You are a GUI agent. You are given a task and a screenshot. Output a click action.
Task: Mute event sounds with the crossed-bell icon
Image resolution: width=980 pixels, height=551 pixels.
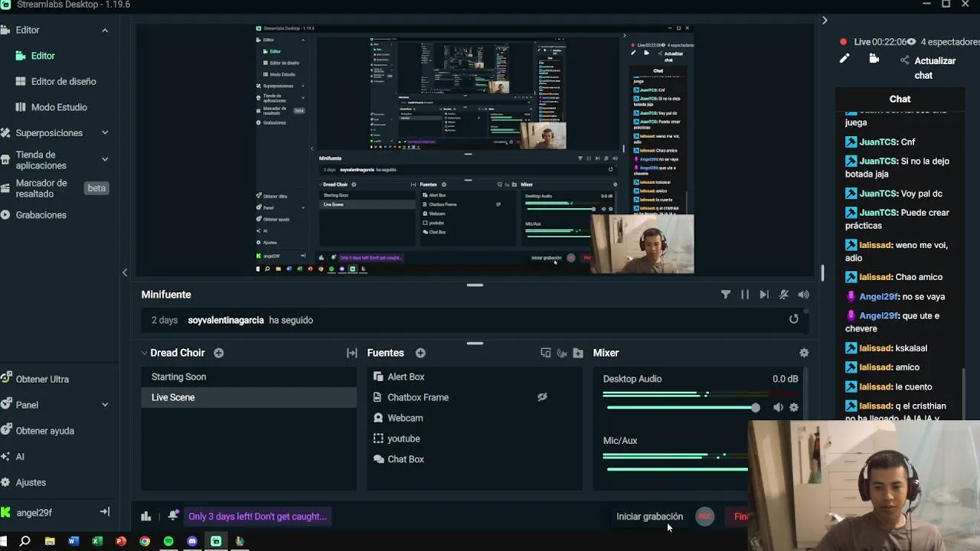tap(784, 295)
